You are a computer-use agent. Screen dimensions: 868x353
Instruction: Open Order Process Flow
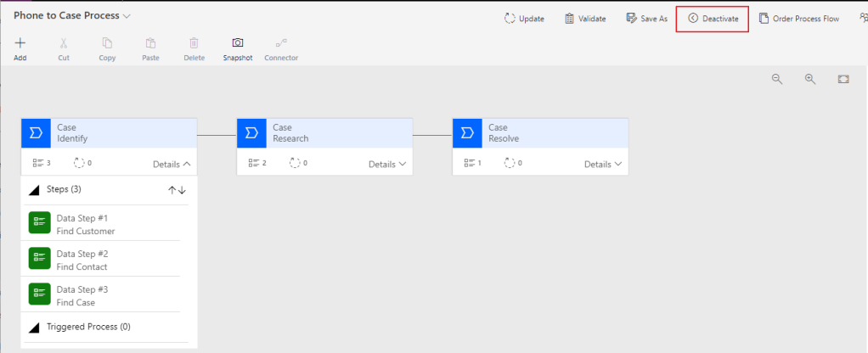[798, 19]
